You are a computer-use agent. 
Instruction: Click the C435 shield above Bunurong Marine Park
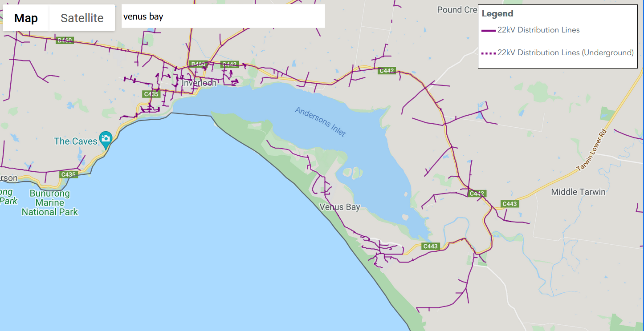(68, 174)
